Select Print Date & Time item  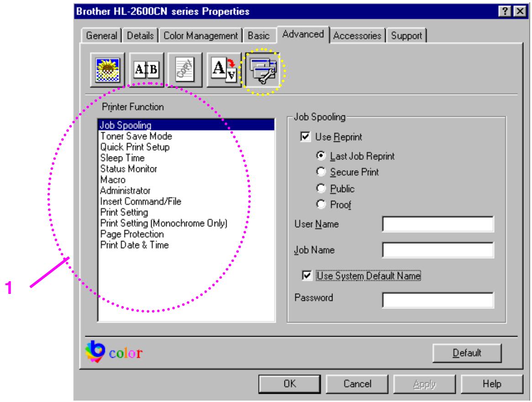point(186,245)
